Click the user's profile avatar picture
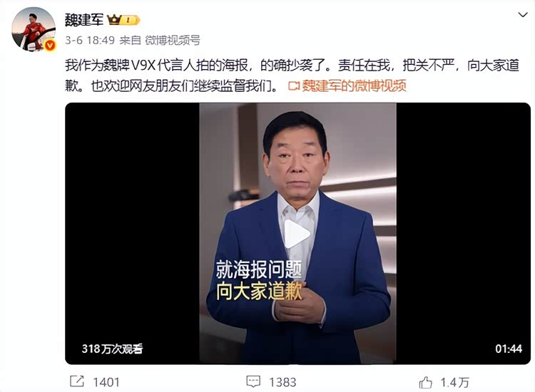Screen dimensions: 535x392 click(34, 29)
